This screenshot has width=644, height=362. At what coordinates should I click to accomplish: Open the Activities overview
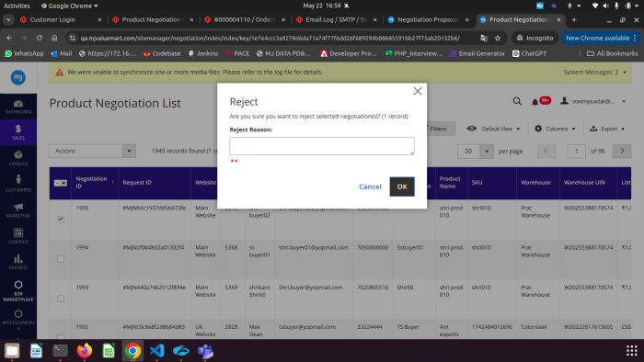17,6
